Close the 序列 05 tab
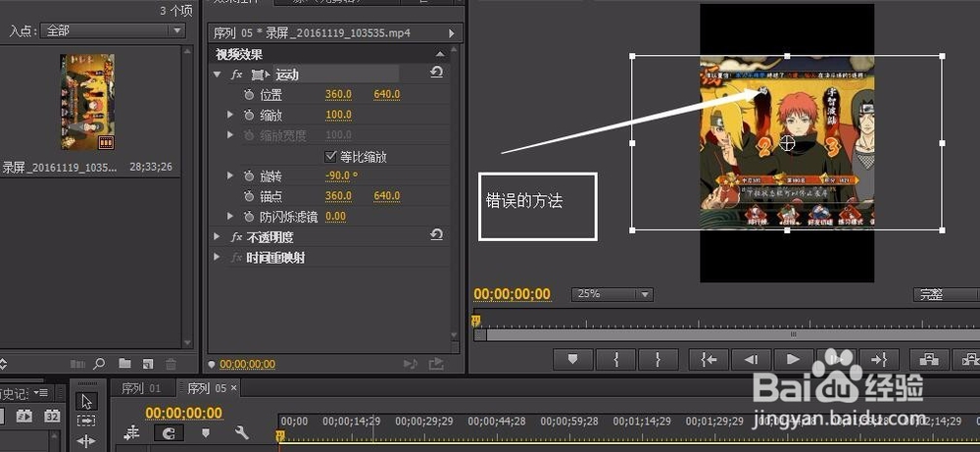The image size is (980, 452). tap(234, 388)
